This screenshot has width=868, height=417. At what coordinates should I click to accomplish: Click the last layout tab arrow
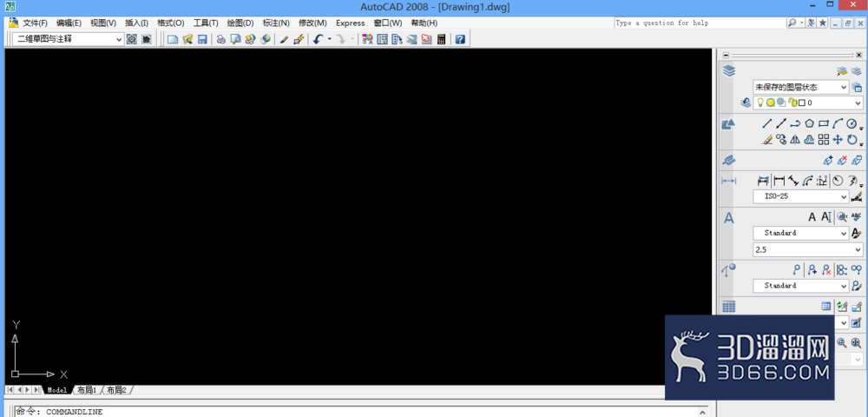(36, 390)
